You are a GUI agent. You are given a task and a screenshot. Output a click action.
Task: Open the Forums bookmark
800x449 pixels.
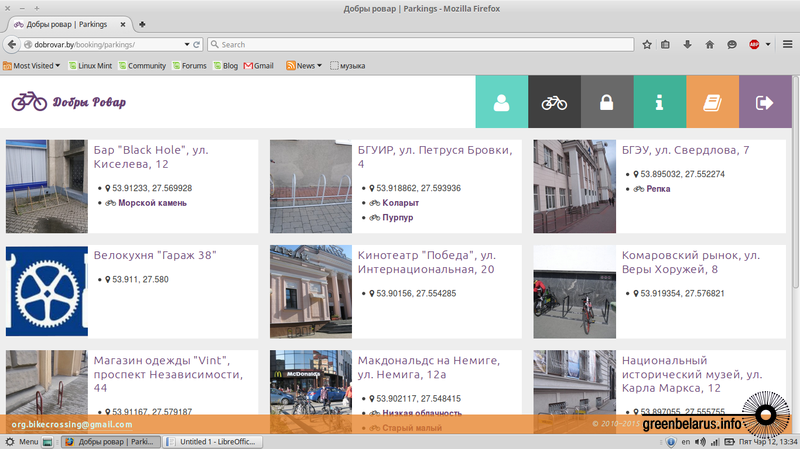tap(189, 65)
